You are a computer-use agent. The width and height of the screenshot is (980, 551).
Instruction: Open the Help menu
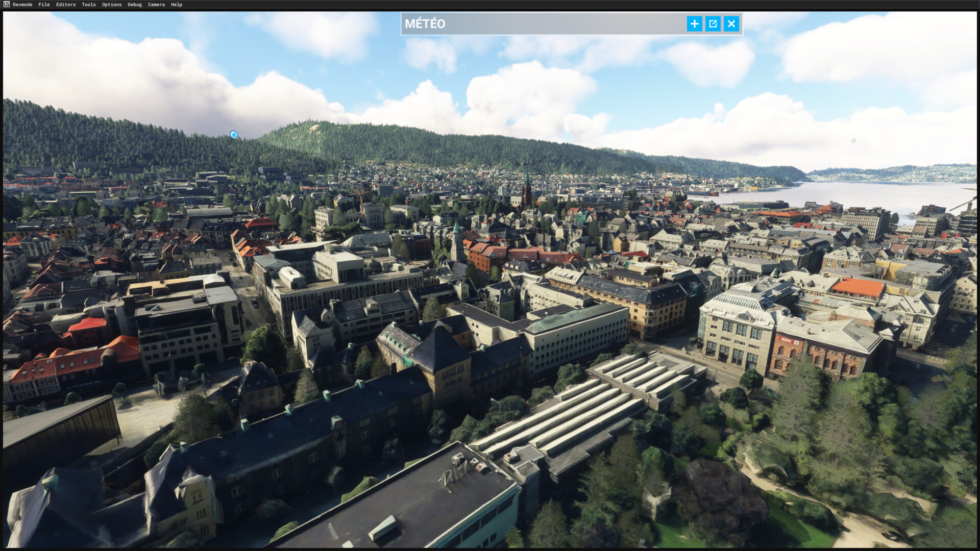click(177, 5)
